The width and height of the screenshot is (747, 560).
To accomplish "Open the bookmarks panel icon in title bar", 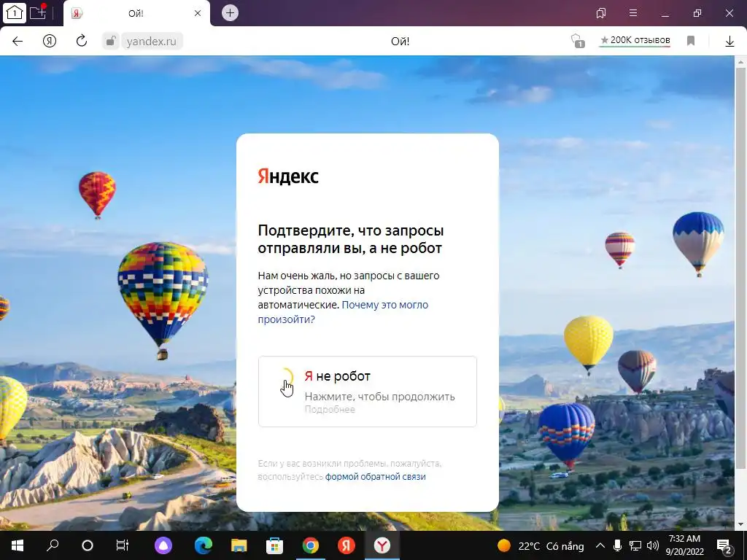I will tap(601, 13).
